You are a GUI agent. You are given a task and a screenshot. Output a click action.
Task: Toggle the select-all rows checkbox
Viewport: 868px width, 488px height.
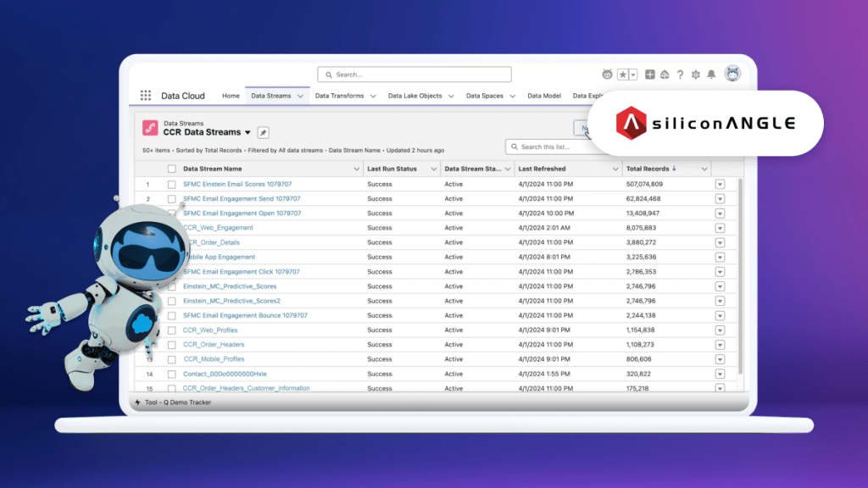171,169
